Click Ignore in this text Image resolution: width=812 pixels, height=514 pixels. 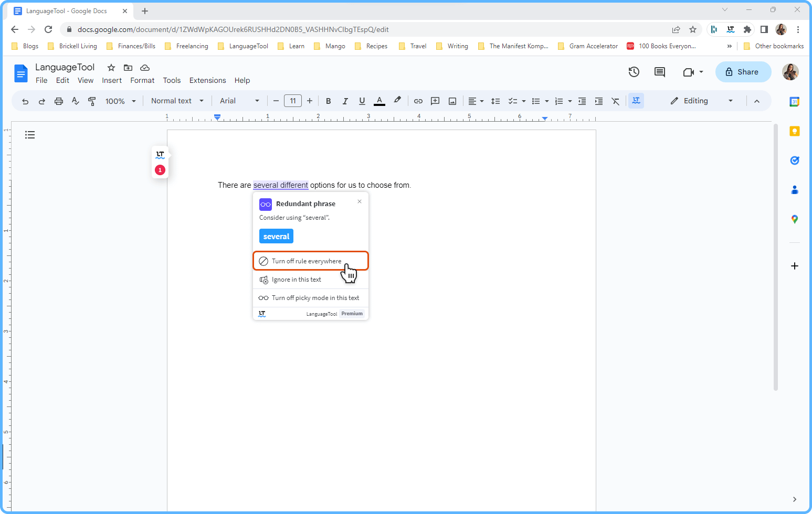(311, 280)
